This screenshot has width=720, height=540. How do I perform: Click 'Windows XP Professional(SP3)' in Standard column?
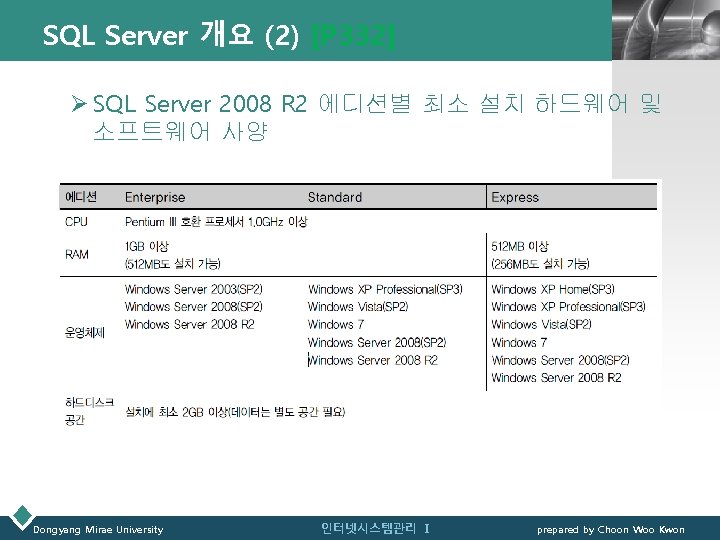385,289
